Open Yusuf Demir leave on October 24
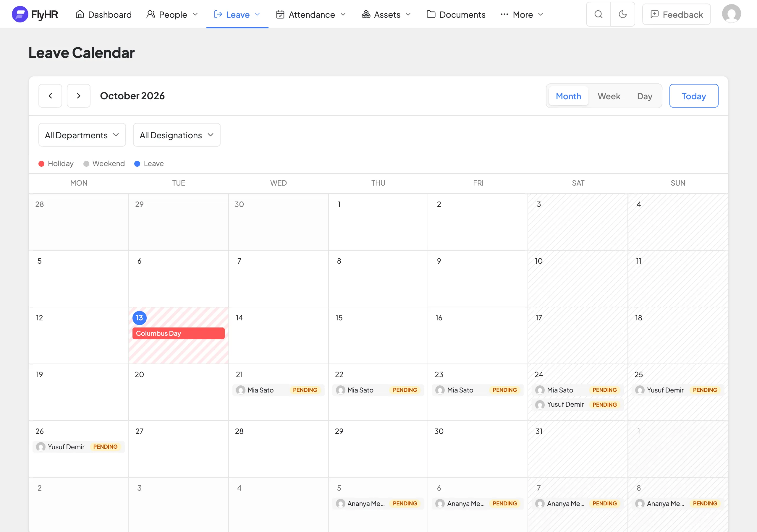The image size is (757, 532). (578, 404)
